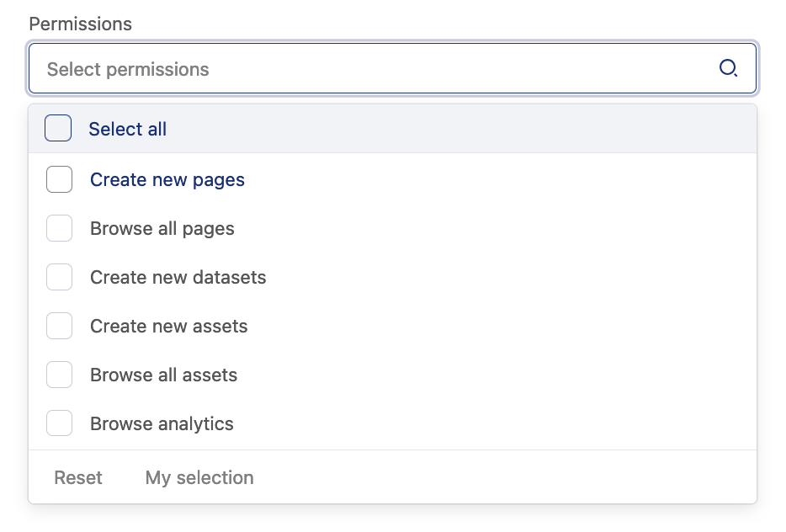Image resolution: width=786 pixels, height=532 pixels.
Task: Check the Create new assets box
Action: [59, 326]
